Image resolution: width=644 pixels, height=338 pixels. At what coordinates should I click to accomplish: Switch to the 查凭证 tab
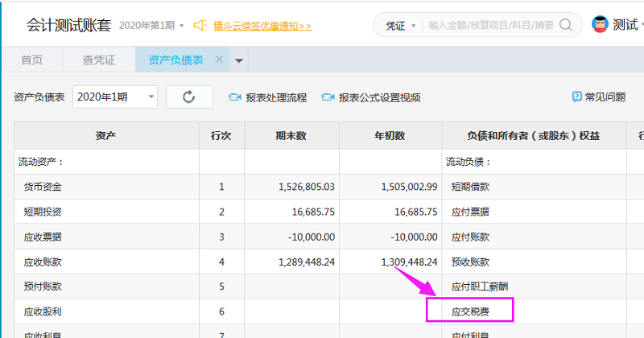(99, 60)
